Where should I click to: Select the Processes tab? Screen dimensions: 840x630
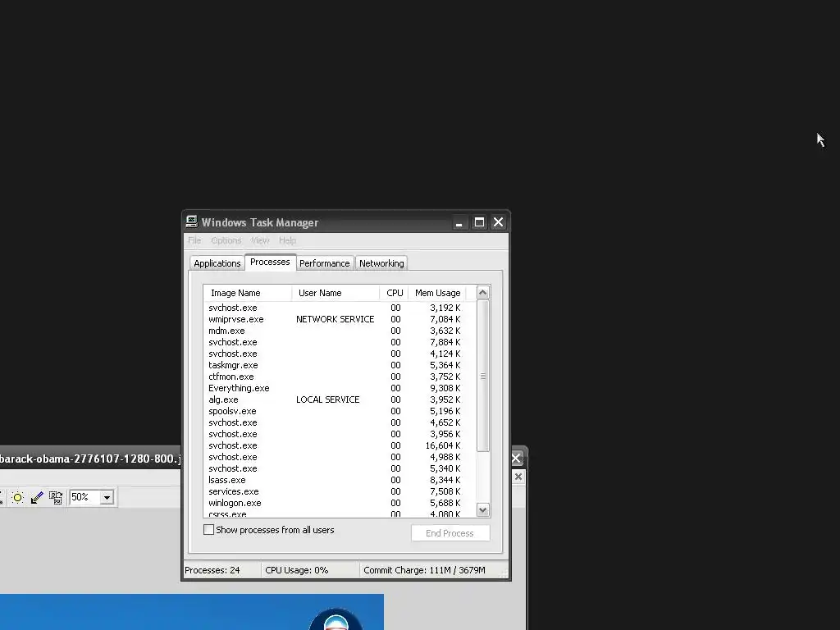pyautogui.click(x=270, y=262)
